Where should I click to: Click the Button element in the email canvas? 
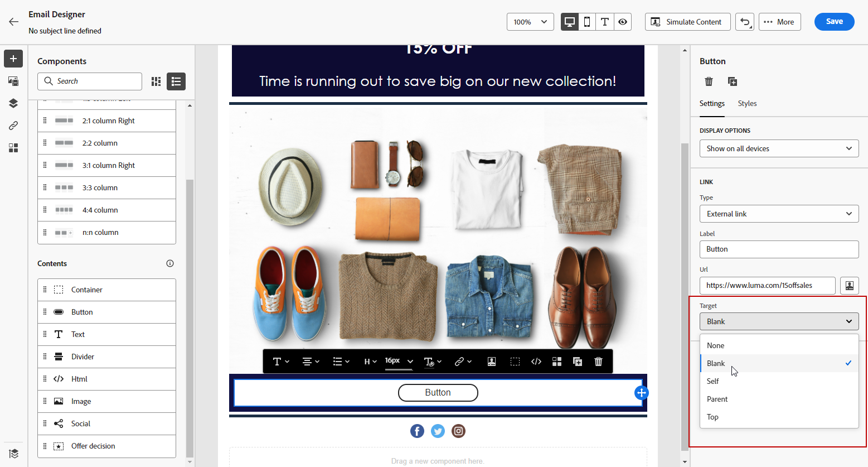click(x=438, y=393)
